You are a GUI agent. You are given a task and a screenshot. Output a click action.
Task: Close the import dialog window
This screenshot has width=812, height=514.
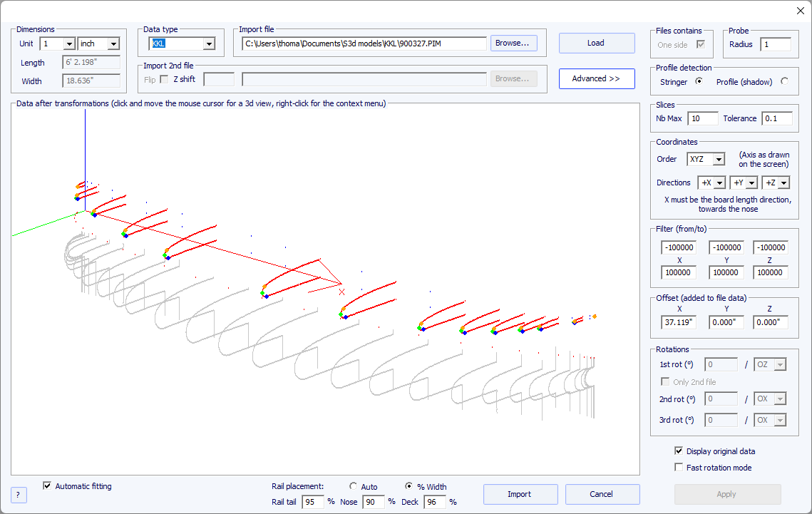point(799,10)
